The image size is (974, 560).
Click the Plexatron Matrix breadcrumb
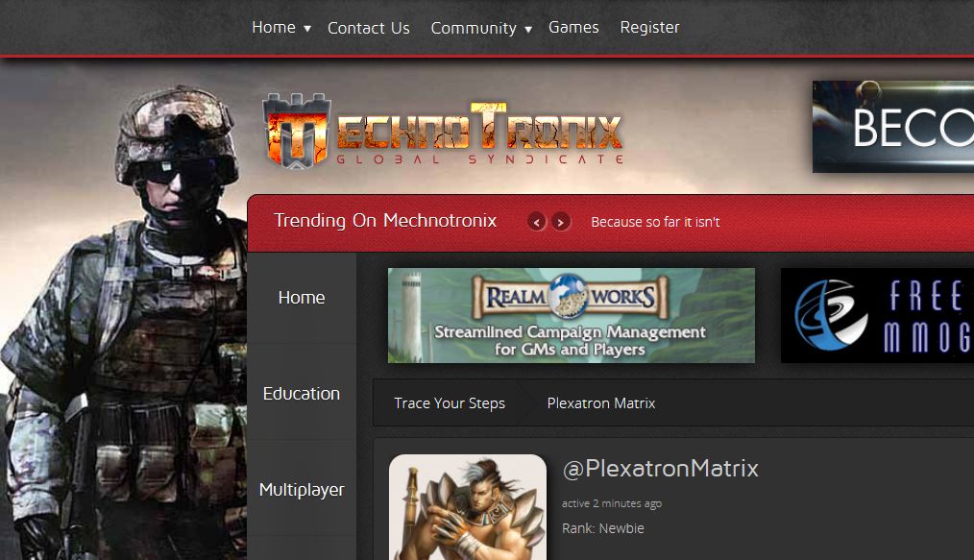[601, 402]
